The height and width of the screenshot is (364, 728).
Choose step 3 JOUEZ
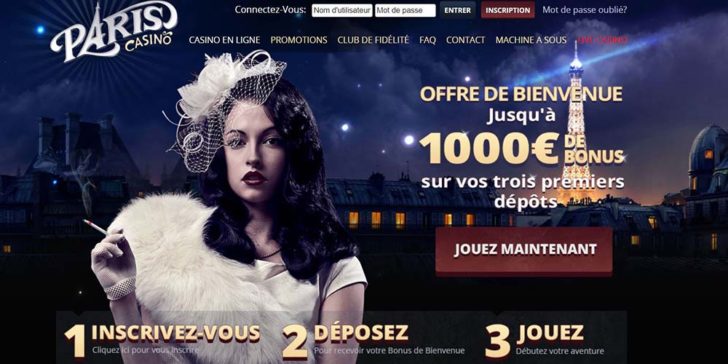550,333
